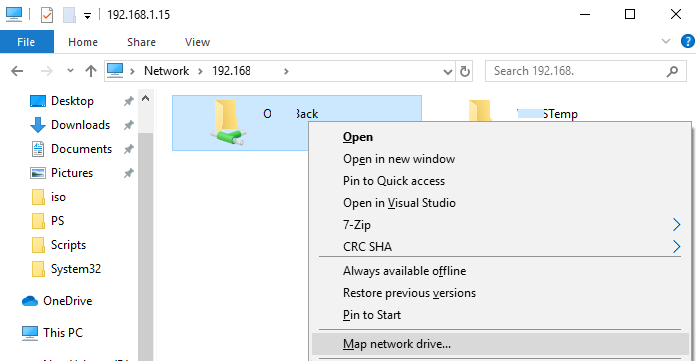Maximize the Explorer window
This screenshot has height=361, width=696.
click(630, 14)
